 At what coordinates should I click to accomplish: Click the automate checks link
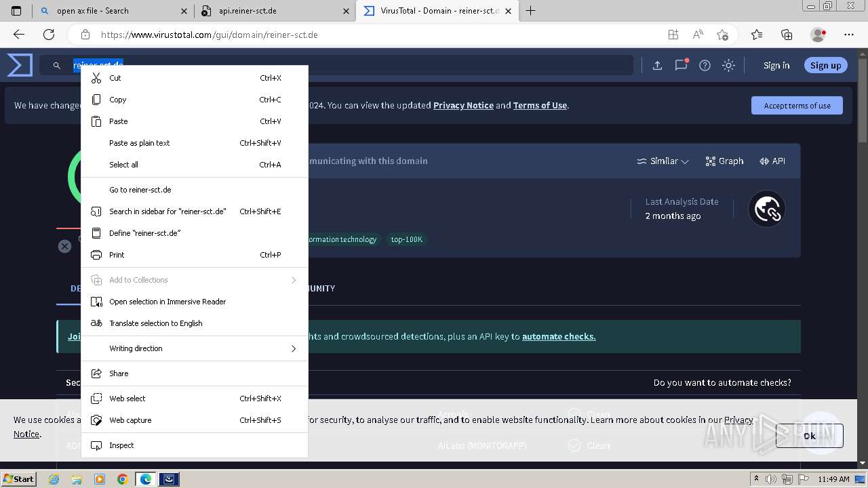[x=559, y=336]
